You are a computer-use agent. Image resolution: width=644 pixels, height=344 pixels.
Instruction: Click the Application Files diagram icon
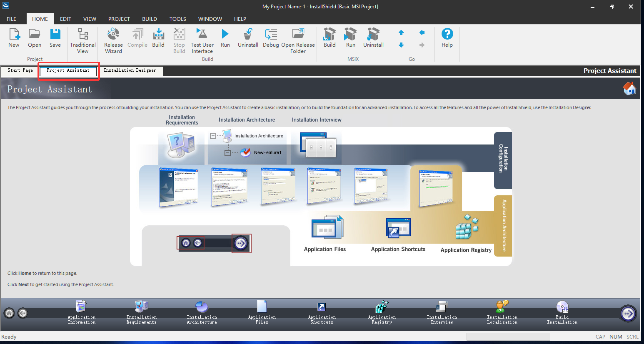[327, 227]
